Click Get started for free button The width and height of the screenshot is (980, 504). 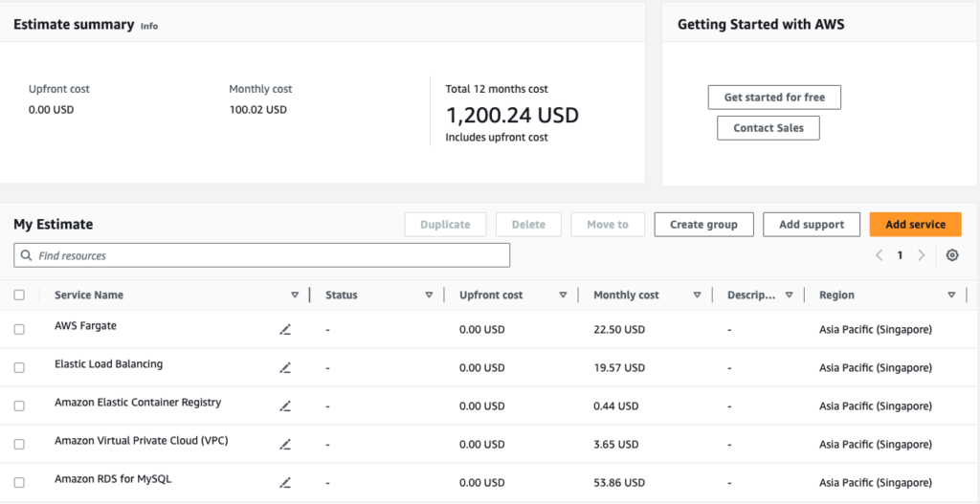[774, 98]
